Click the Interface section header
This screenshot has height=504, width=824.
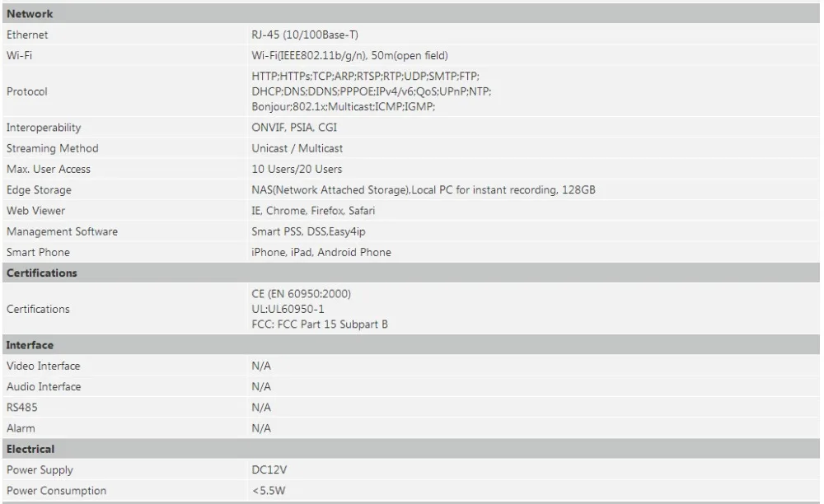tap(411, 345)
